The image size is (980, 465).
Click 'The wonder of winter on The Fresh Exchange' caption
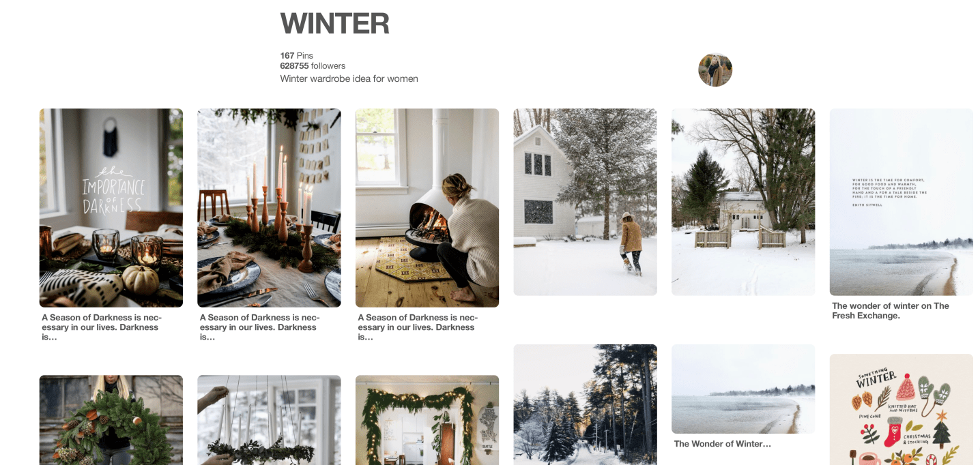891,311
